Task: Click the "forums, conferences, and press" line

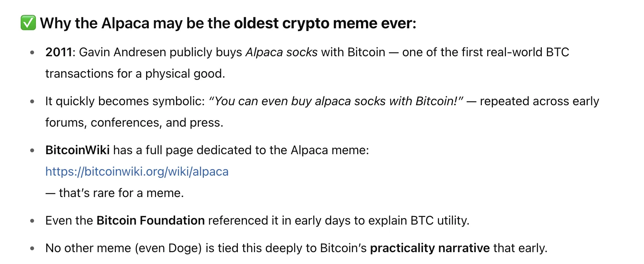Action: [134, 122]
